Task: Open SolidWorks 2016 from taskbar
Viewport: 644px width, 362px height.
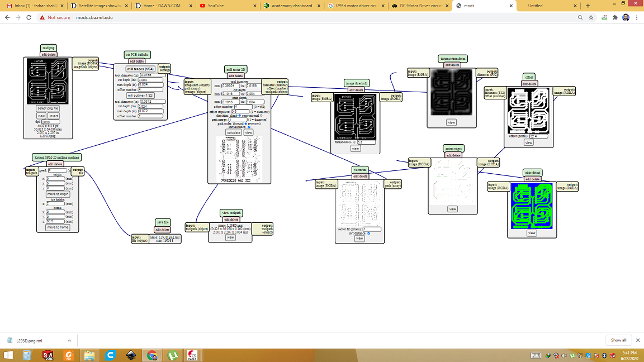Action: click(x=48, y=355)
